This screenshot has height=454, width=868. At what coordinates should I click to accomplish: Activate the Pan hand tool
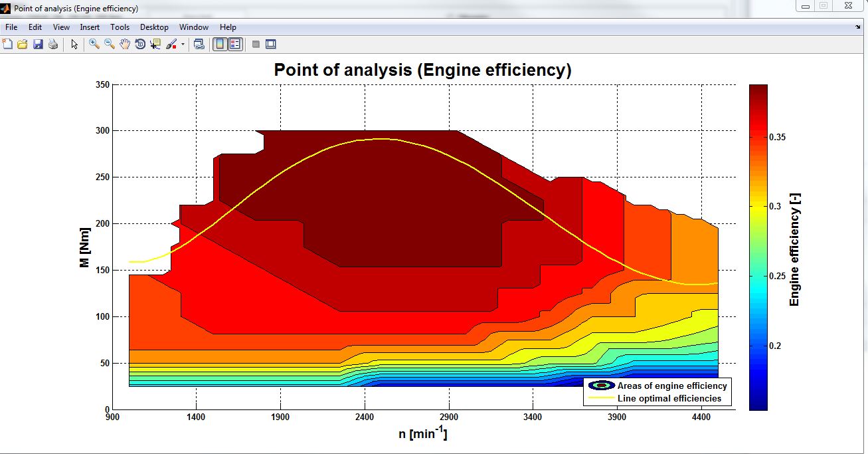point(125,45)
